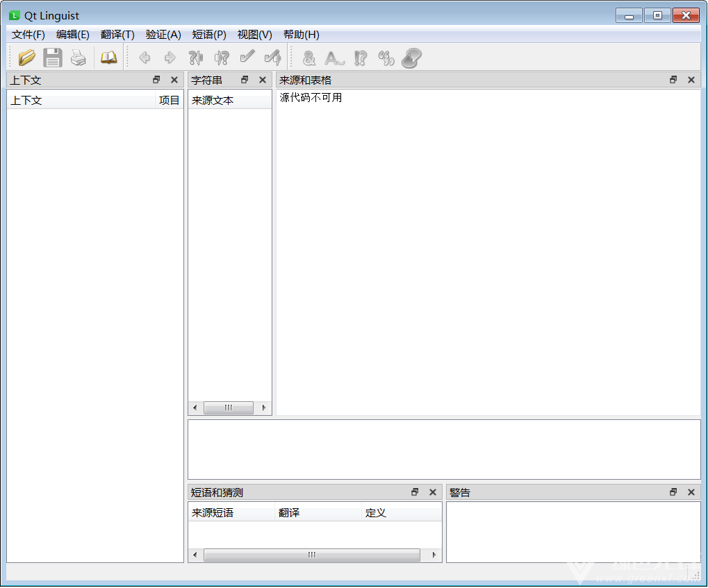This screenshot has height=588, width=708.
Task: Open the 翻译(T) menu
Action: 117,35
